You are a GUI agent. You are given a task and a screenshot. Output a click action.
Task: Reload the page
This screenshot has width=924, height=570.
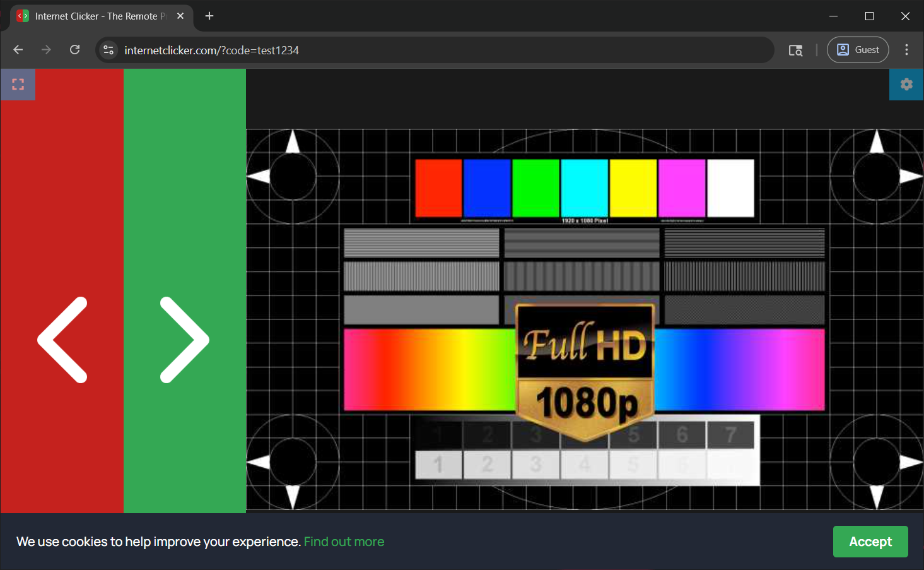pyautogui.click(x=74, y=50)
